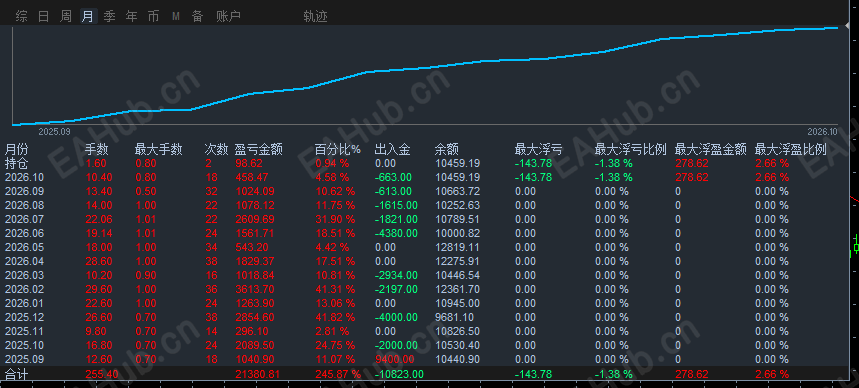Click the 次数 column header
Image resolution: width=859 pixels, height=388 pixels.
(x=216, y=149)
